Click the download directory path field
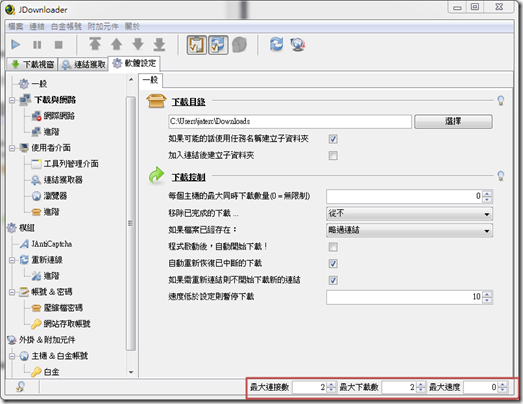 pyautogui.click(x=290, y=121)
